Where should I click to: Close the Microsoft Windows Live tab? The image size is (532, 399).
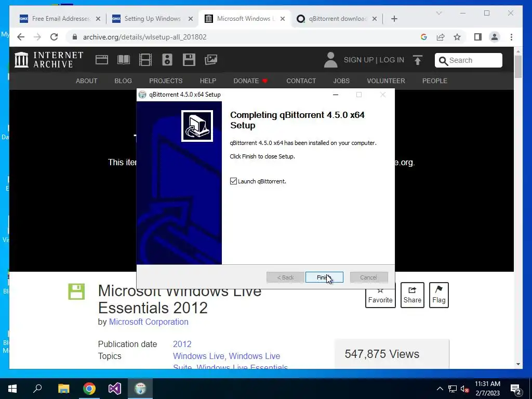pos(282,19)
